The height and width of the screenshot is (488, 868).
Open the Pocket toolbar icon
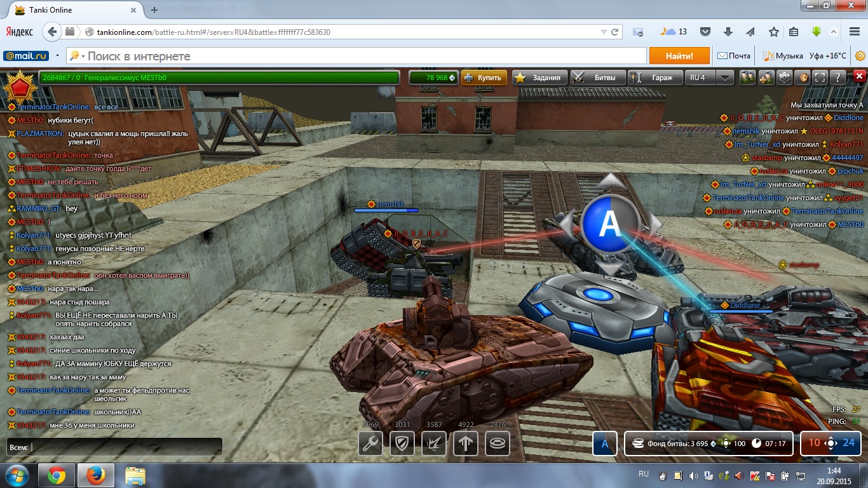[705, 32]
